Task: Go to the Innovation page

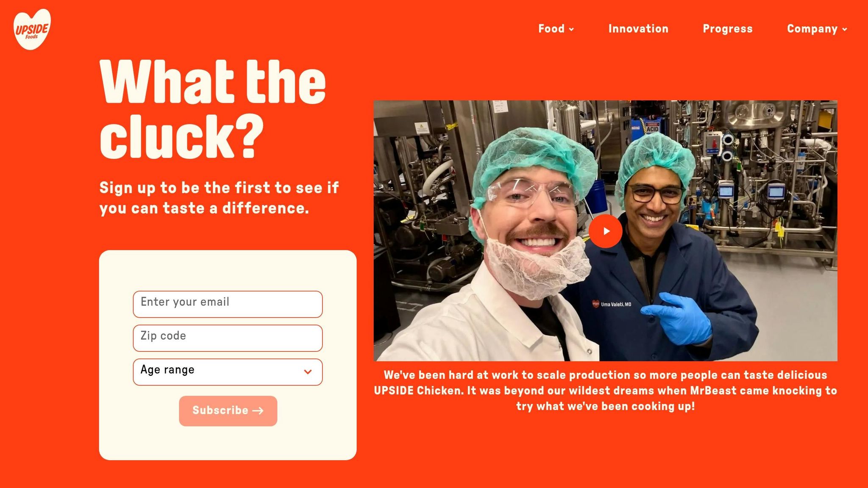Action: click(x=638, y=29)
